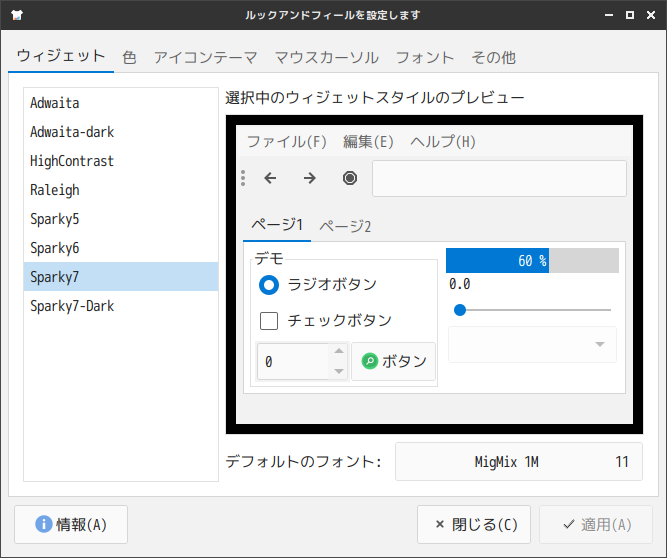Select the highlighted Sparky7 theme
The height and width of the screenshot is (558, 667).
click(x=121, y=276)
